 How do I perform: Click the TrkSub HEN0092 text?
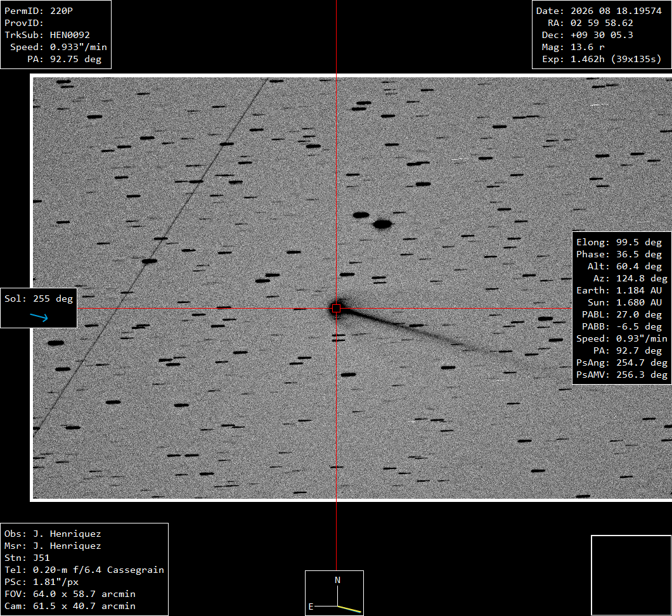pos(47,35)
